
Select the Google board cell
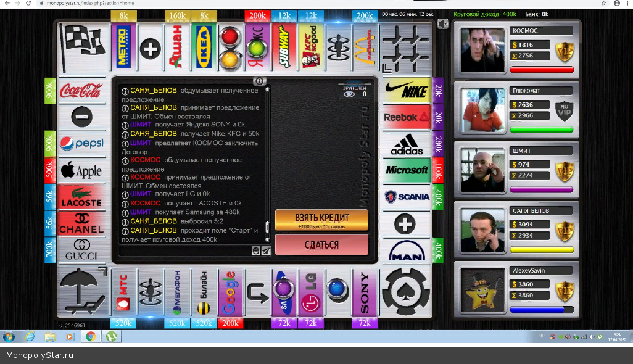pyautogui.click(x=230, y=292)
